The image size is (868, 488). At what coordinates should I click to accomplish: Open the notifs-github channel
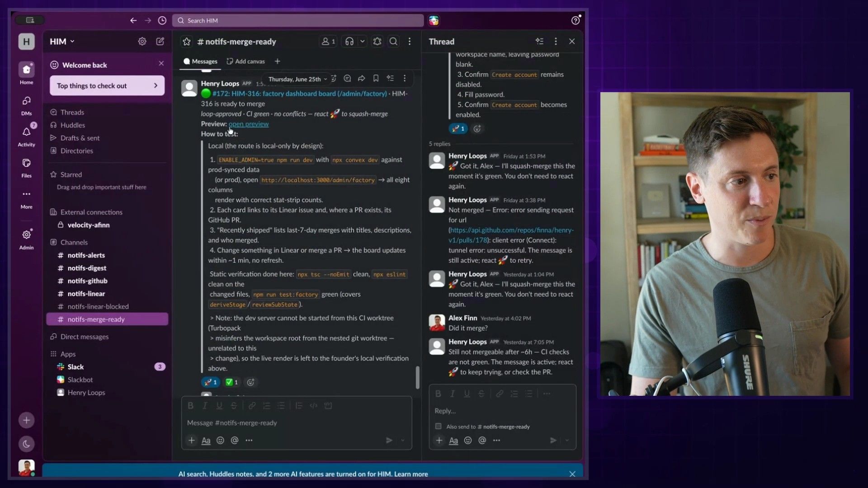point(87,281)
